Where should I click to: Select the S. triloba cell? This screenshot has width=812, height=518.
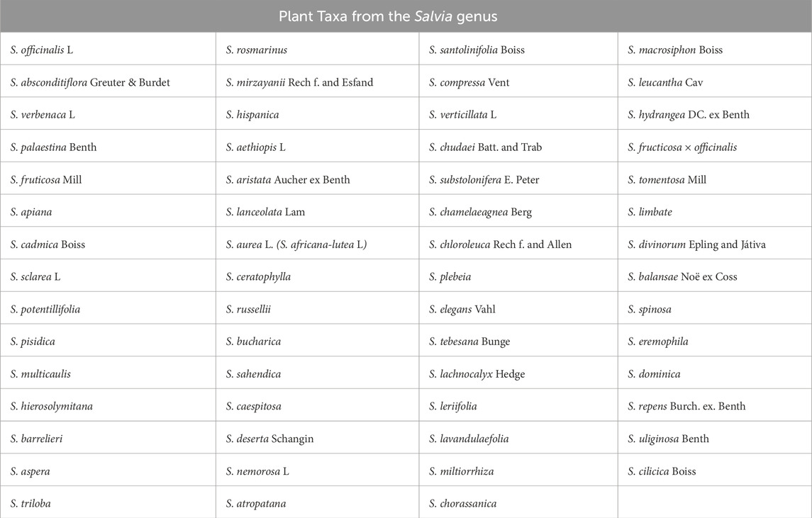30,504
